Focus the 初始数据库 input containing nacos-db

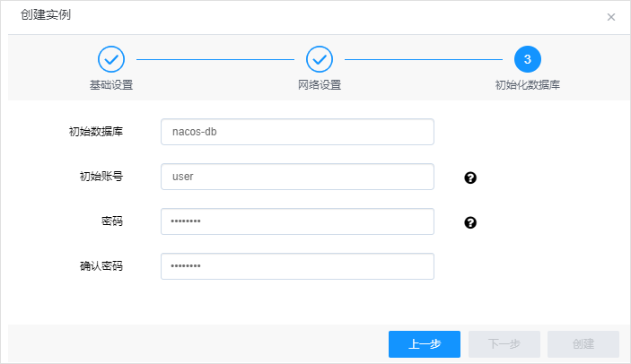click(x=297, y=132)
